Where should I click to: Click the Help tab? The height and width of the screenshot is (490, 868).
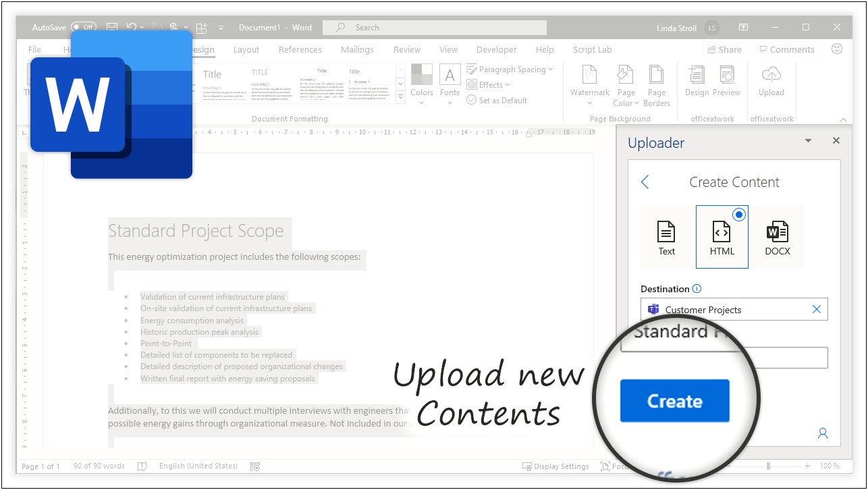tap(545, 49)
